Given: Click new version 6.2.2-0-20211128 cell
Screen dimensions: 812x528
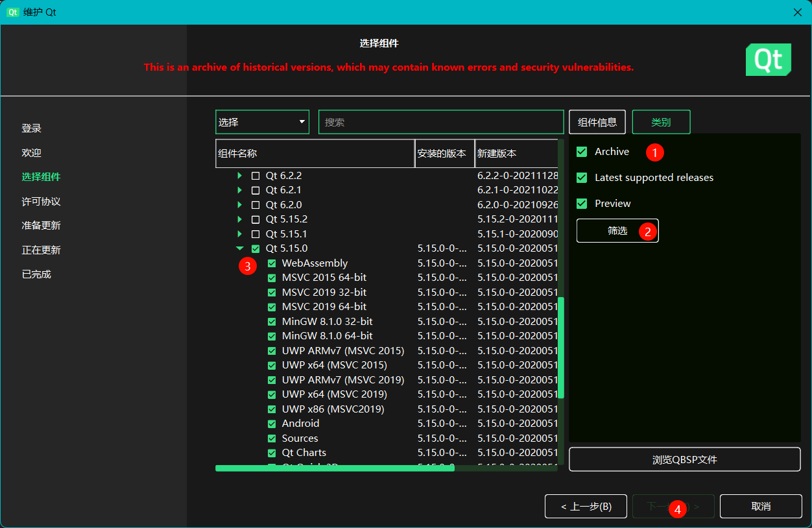Looking at the screenshot, I should click(517, 176).
